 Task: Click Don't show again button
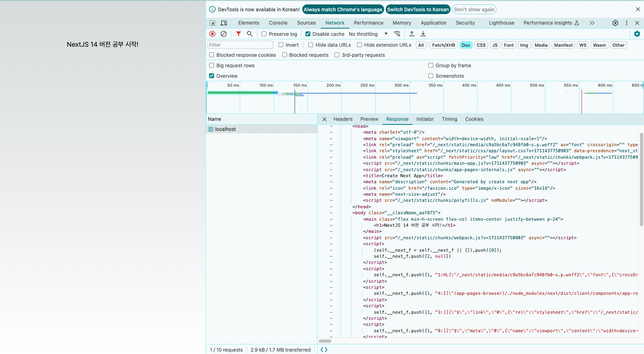click(474, 9)
